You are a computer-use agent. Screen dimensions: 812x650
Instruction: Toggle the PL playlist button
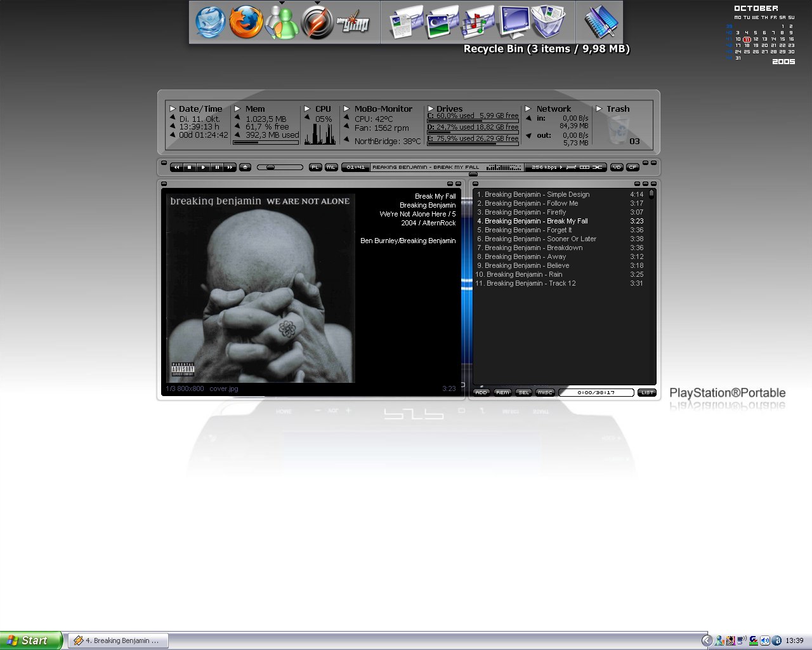pyautogui.click(x=315, y=167)
